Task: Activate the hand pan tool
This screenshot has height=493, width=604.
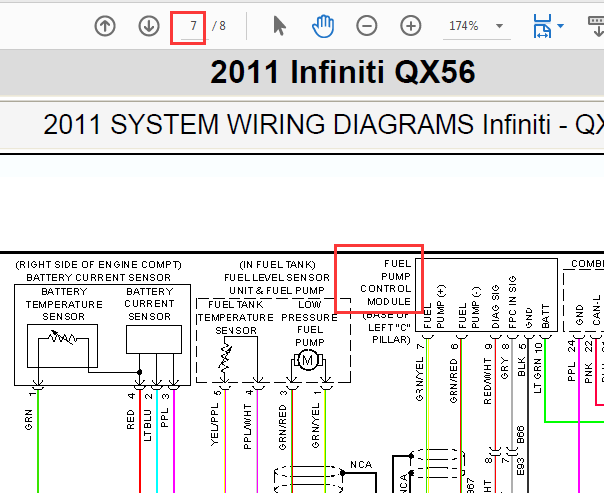Action: (323, 26)
